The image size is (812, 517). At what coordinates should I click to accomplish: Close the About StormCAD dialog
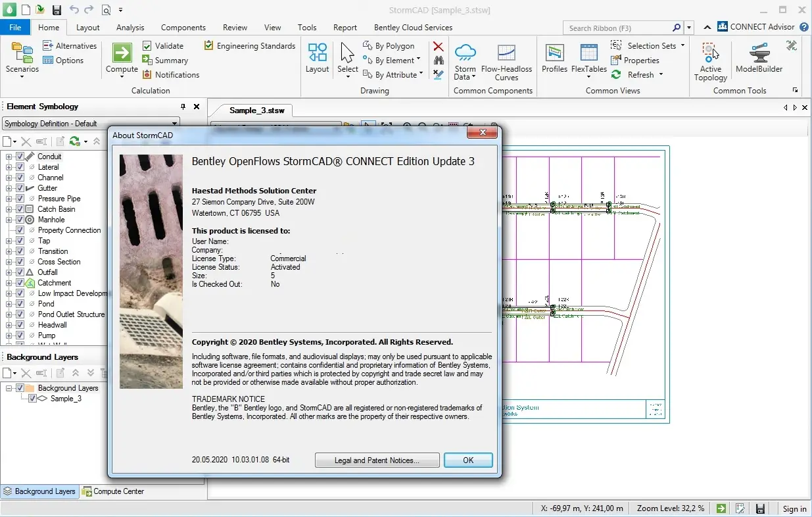(481, 134)
